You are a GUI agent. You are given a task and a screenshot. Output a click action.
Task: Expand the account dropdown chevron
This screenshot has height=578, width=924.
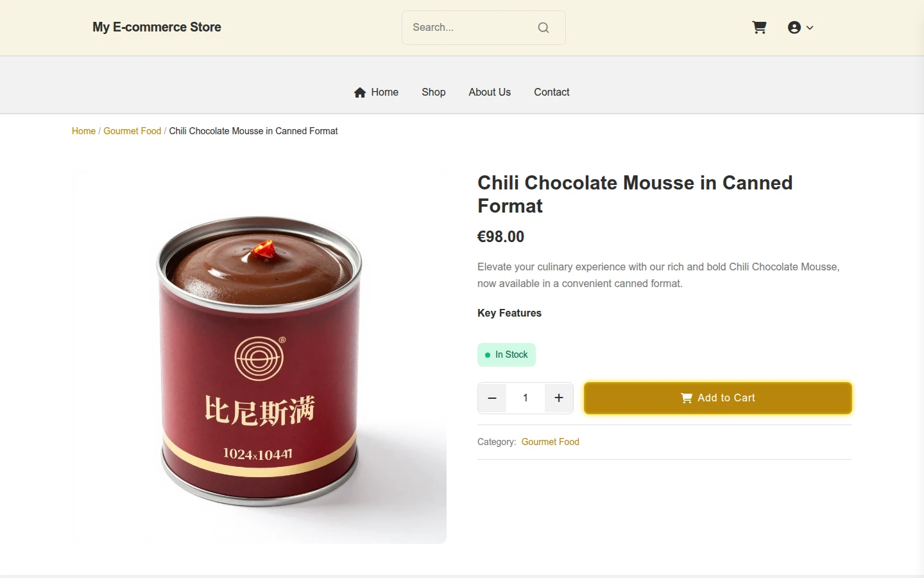pos(810,28)
